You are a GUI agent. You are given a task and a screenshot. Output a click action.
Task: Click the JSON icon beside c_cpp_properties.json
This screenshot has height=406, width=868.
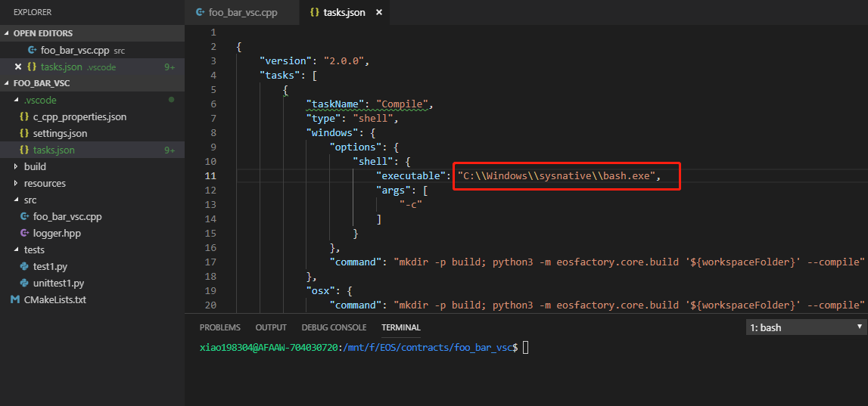(x=23, y=116)
